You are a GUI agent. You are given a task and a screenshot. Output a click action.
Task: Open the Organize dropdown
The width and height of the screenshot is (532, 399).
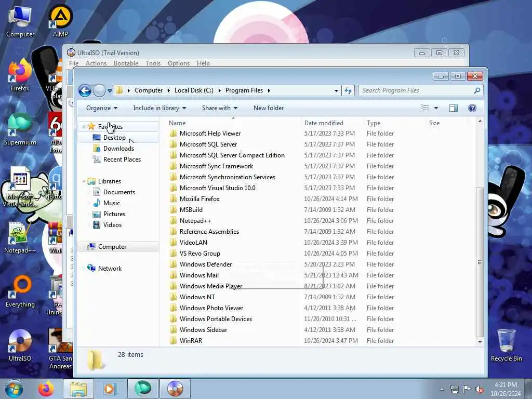(102, 108)
